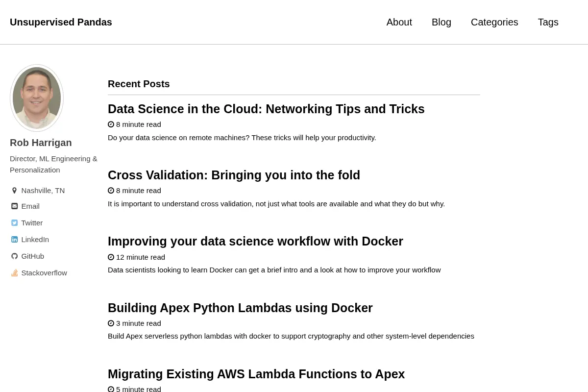Select Tags in the top navigation
The width and height of the screenshot is (588, 392).
548,22
